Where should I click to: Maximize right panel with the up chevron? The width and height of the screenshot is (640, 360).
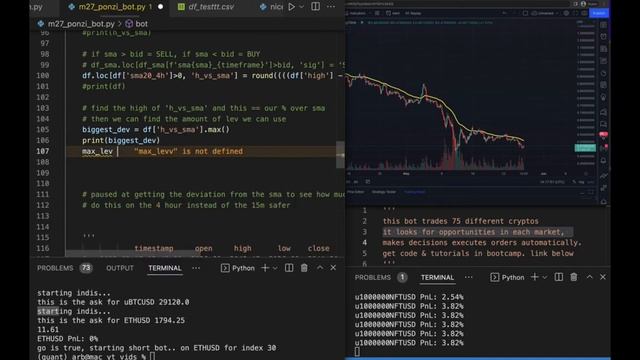click(x=589, y=277)
